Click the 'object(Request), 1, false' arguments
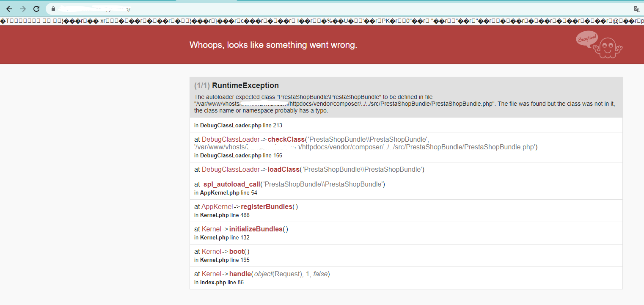The width and height of the screenshot is (644, 305). (291, 274)
